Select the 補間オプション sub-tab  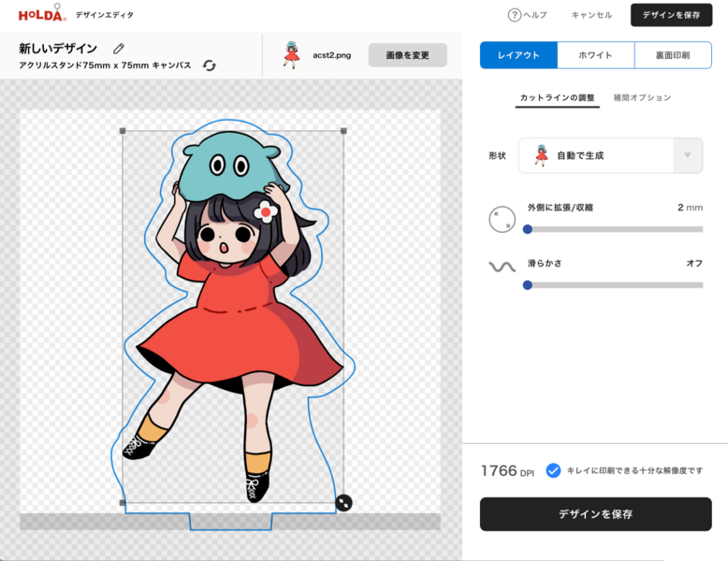[x=642, y=98]
